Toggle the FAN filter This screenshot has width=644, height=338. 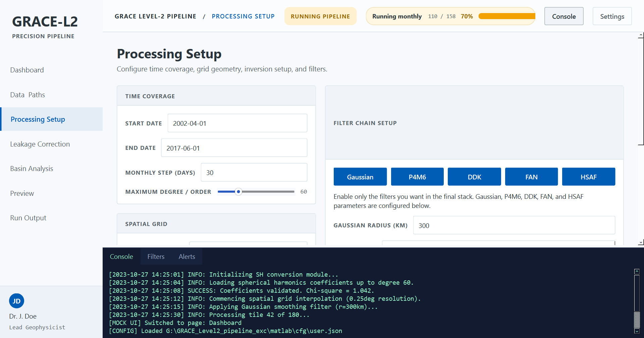click(x=531, y=177)
